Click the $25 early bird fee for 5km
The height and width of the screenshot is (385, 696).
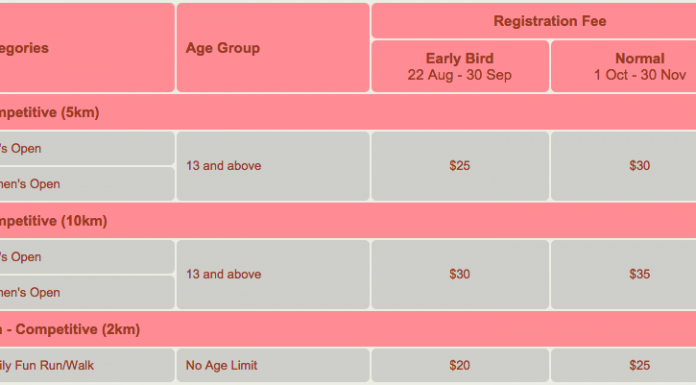[x=460, y=166]
